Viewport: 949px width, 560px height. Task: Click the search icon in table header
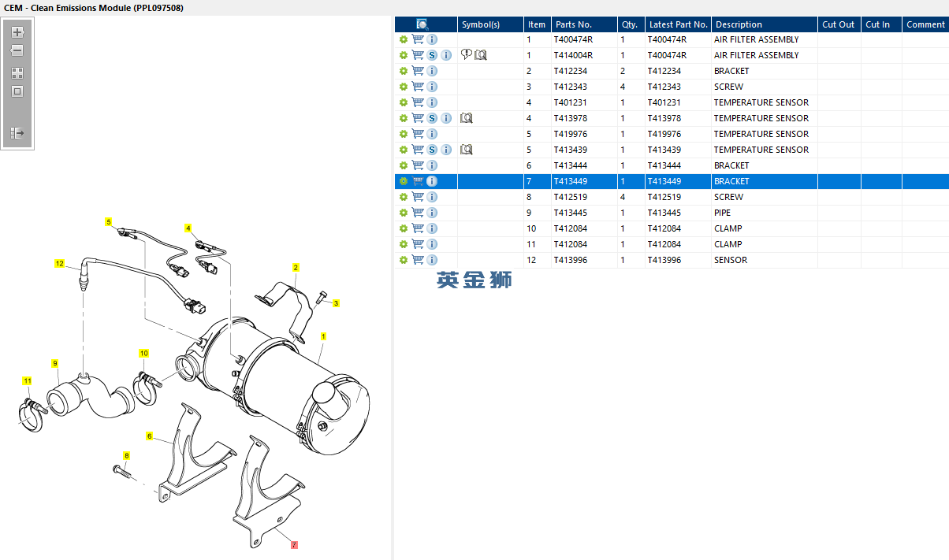click(422, 24)
